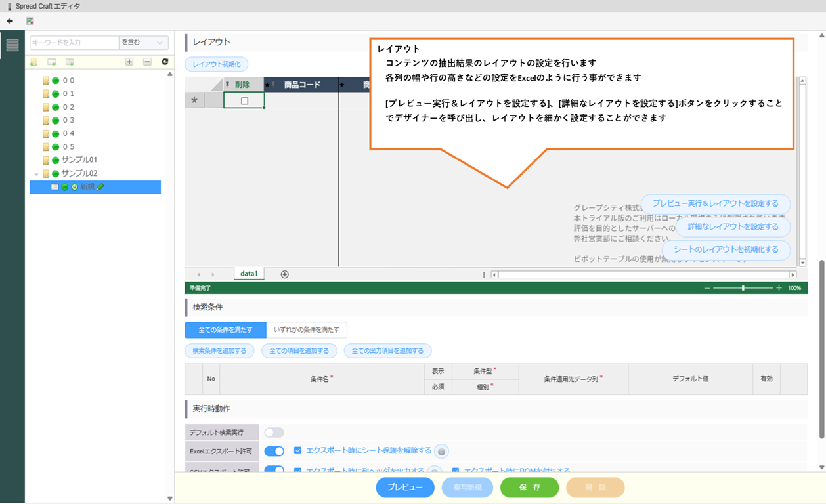
Task: Click the add new folder icon
Action: coord(33,62)
